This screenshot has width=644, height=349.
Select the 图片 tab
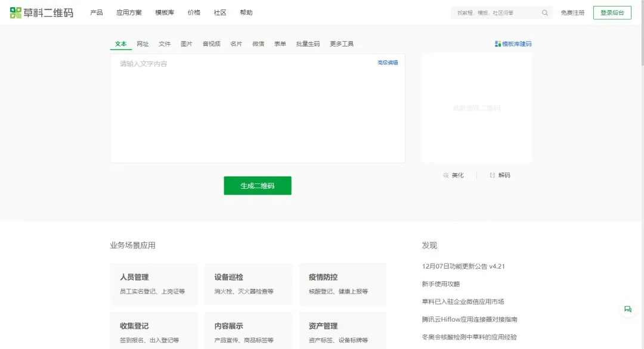pos(187,44)
